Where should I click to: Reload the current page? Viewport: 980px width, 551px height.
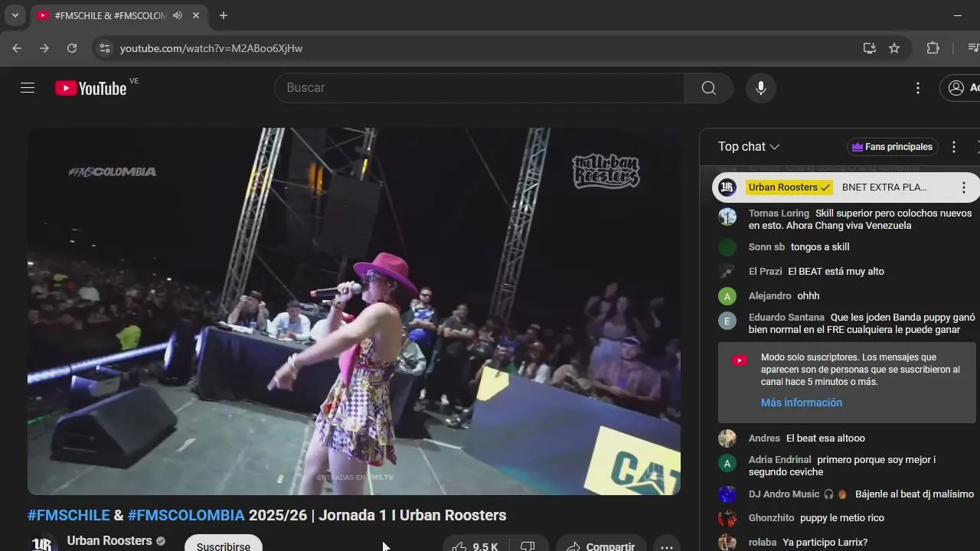pyautogui.click(x=72, y=48)
